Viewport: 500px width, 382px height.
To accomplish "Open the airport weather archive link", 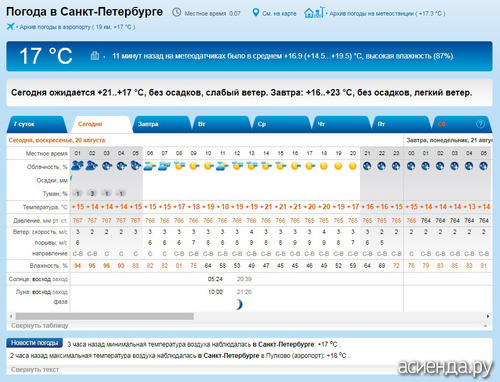I will coord(77,27).
